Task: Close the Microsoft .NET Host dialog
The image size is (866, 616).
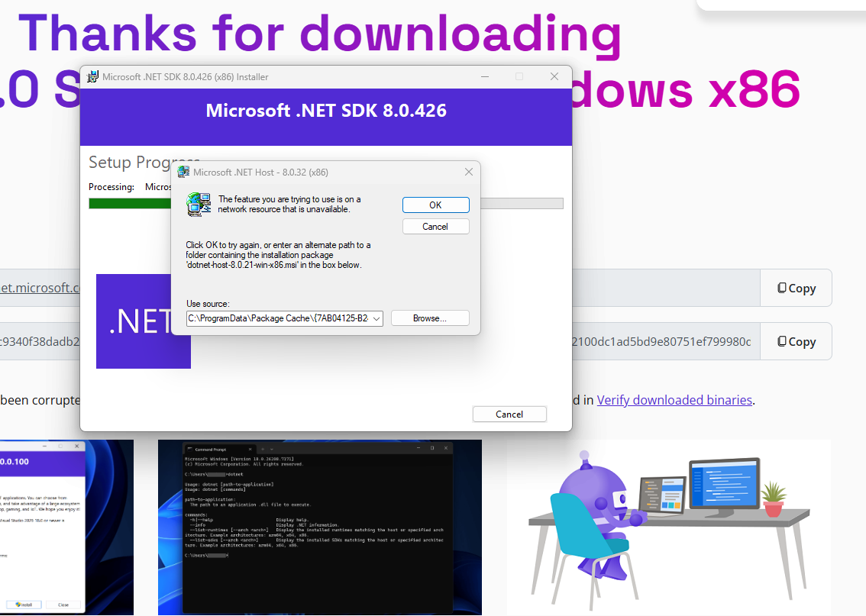Action: 469,172
